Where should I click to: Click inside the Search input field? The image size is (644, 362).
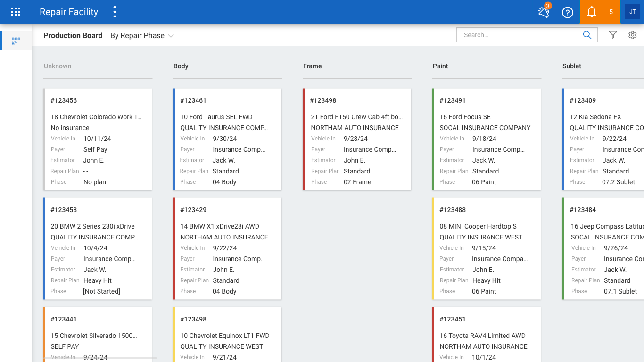click(519, 35)
